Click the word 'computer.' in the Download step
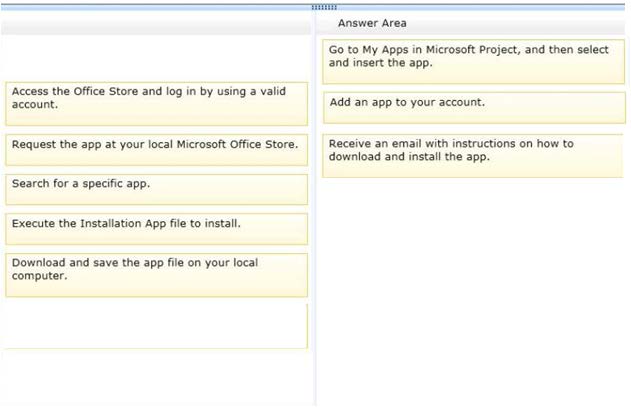Image resolution: width=631 pixels, height=408 pixels. tap(39, 276)
